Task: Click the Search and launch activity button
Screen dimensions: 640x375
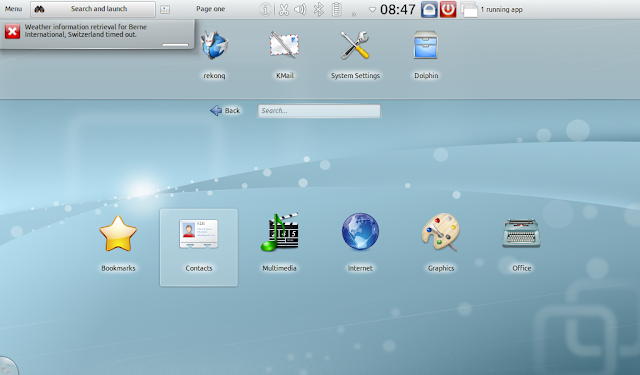Action: tap(93, 9)
